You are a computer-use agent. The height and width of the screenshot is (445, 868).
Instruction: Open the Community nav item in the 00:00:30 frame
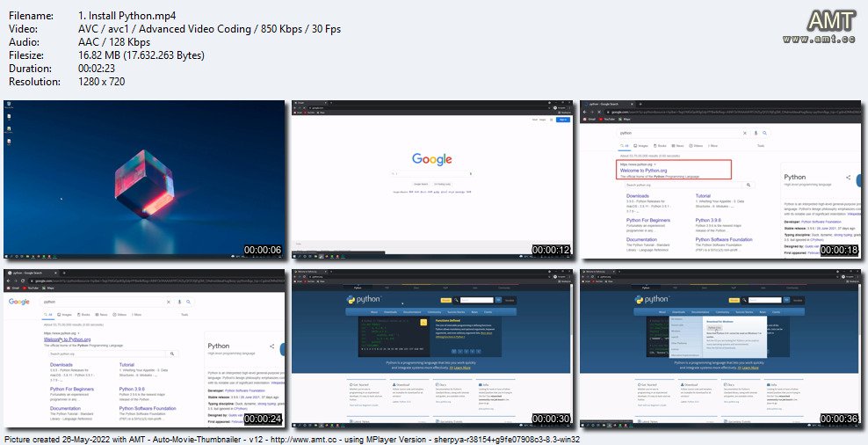click(435, 312)
